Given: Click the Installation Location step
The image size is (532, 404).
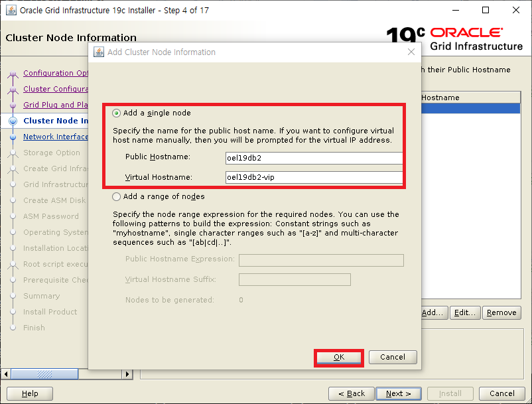Looking at the screenshot, I should click(x=55, y=248).
